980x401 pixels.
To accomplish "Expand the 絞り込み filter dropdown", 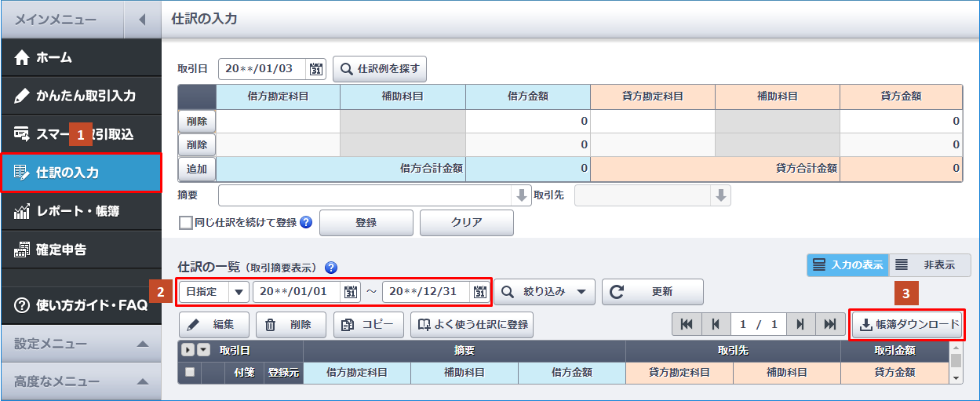I will 581,292.
